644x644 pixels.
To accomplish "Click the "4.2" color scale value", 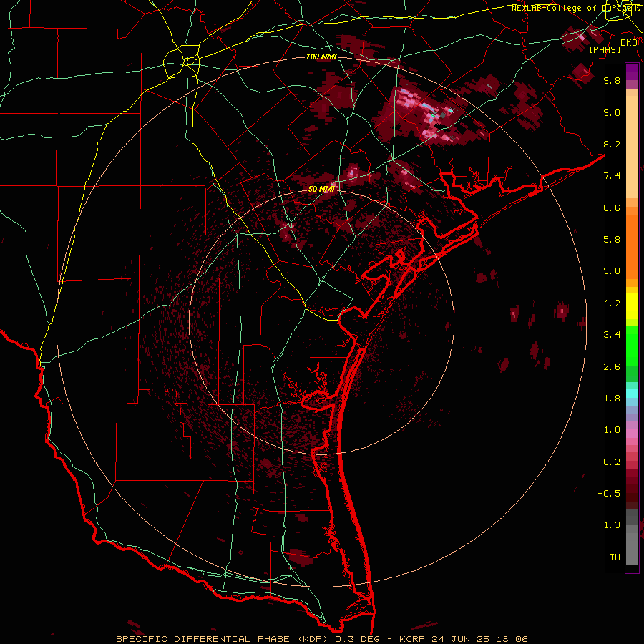I will pyautogui.click(x=612, y=303).
